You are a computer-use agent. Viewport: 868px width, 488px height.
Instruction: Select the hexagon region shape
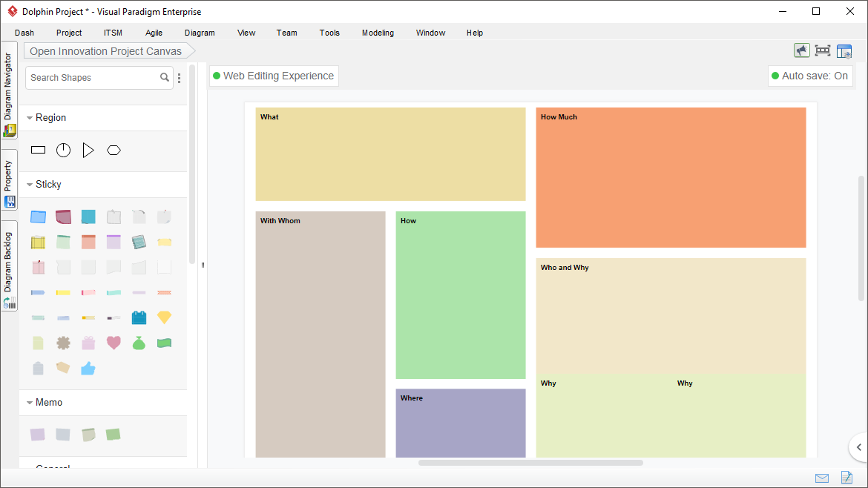tap(114, 150)
